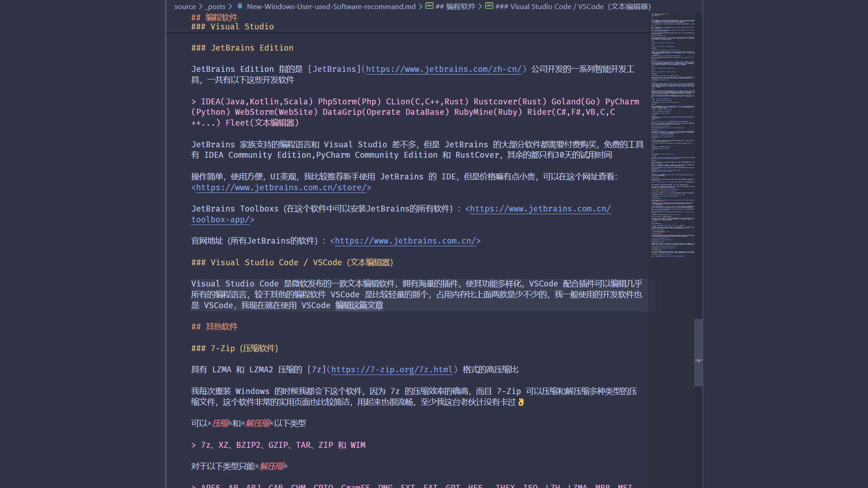
Task: Click the OK hand emoji after '没有卡过'
Action: tap(521, 402)
